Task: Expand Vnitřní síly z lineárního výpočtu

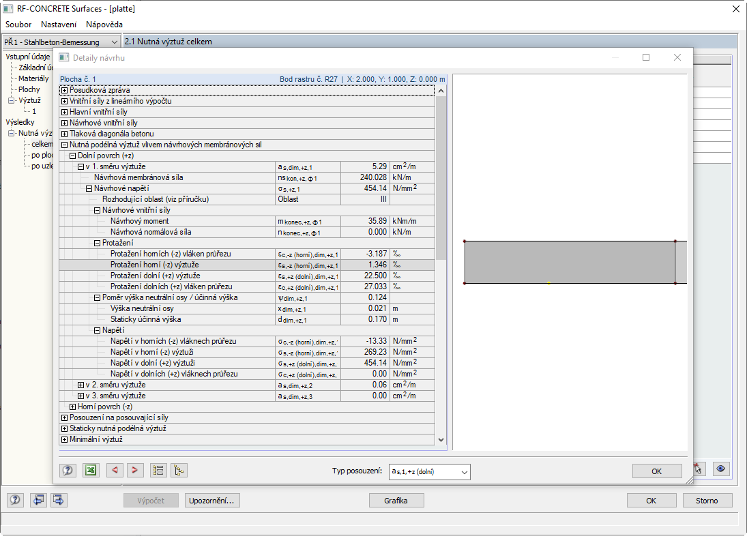Action: pyautogui.click(x=64, y=101)
